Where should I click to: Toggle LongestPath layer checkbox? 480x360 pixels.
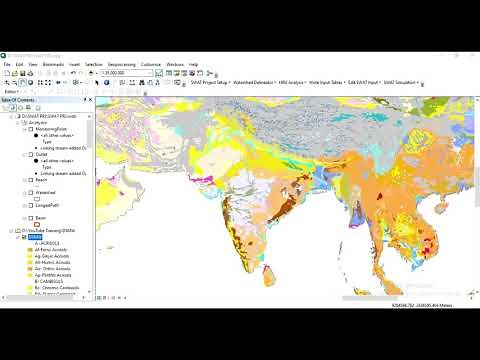click(x=31, y=206)
